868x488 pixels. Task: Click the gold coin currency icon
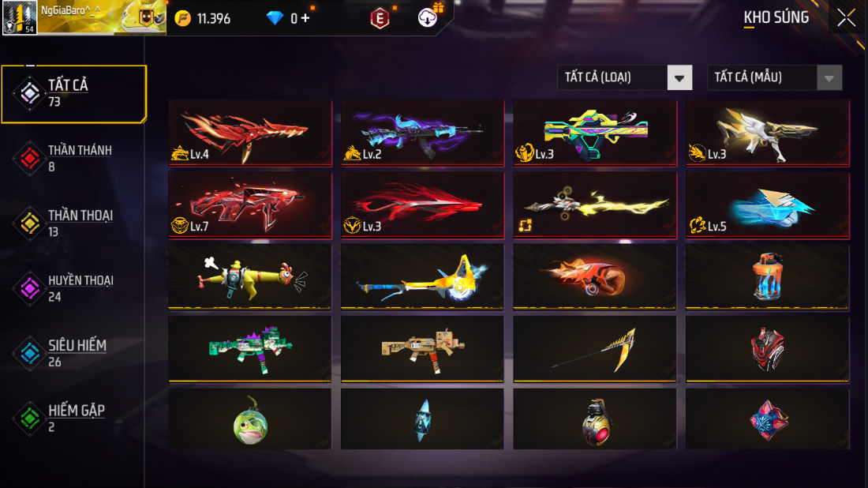(183, 18)
